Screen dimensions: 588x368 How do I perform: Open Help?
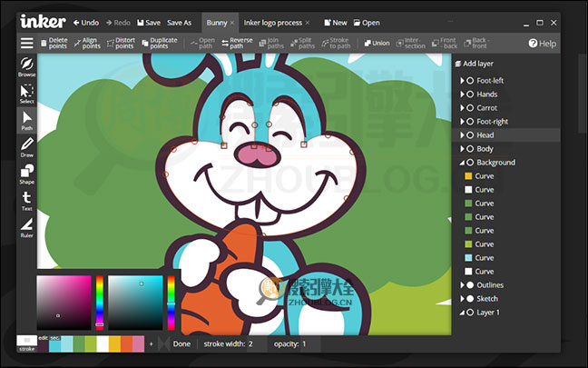point(543,44)
